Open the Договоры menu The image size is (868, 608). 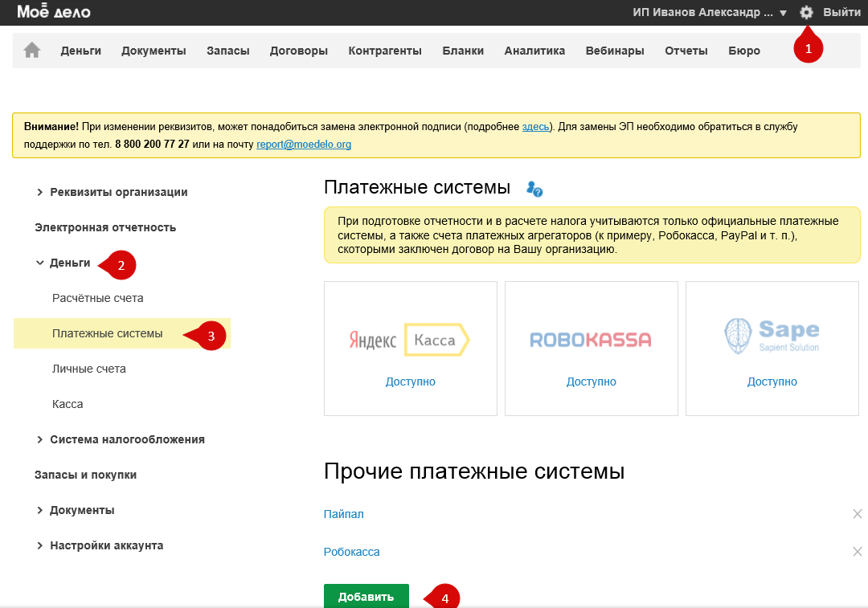(x=299, y=51)
